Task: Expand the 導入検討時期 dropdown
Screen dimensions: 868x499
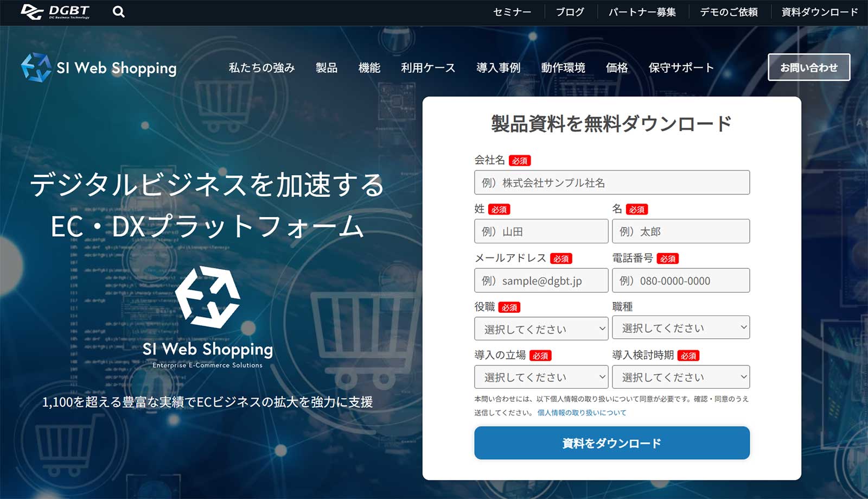Action: click(681, 377)
